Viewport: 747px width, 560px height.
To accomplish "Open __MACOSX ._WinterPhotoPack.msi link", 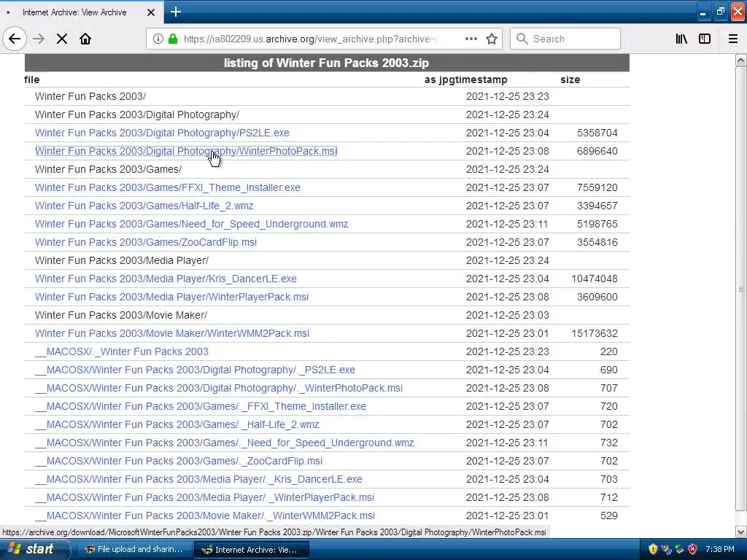I will click(x=219, y=388).
